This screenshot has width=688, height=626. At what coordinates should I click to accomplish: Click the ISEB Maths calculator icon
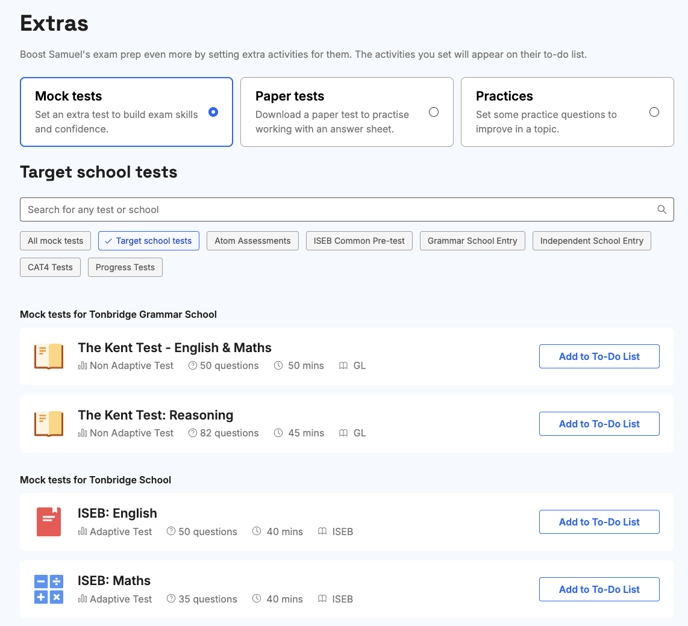tap(48, 589)
